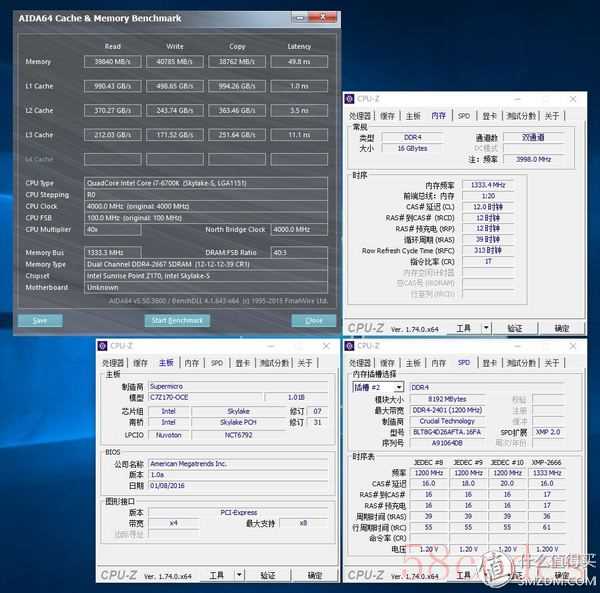600x593 pixels.
Task: Expand the 工具 dropdown arrow in the Memory window
Action: 484,328
